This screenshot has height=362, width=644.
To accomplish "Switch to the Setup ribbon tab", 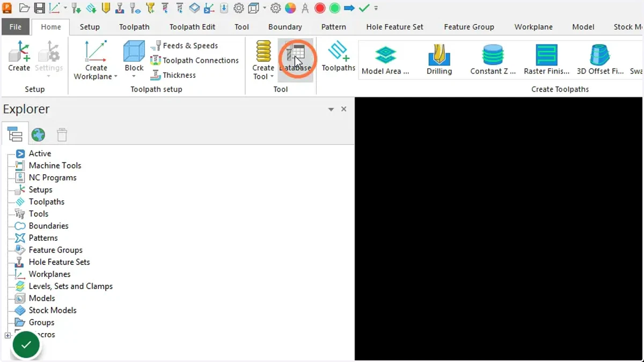I will click(90, 27).
